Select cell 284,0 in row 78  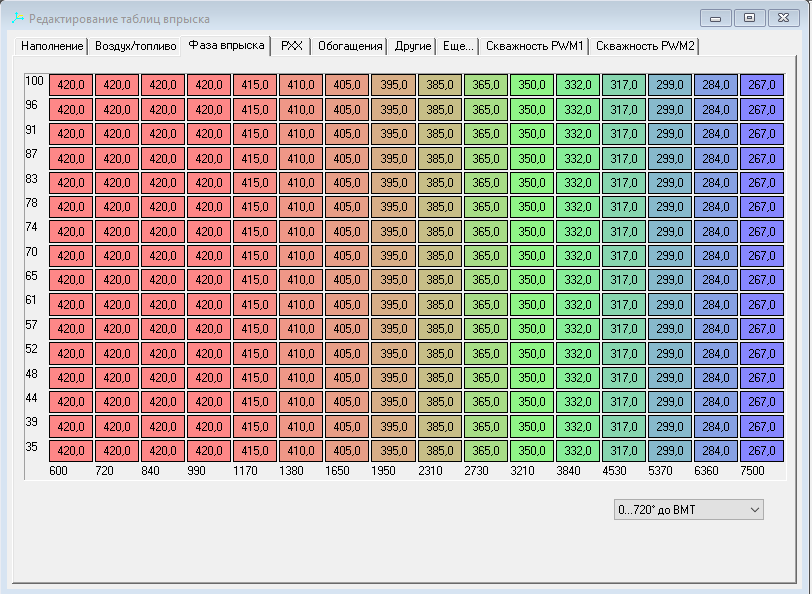coord(716,207)
